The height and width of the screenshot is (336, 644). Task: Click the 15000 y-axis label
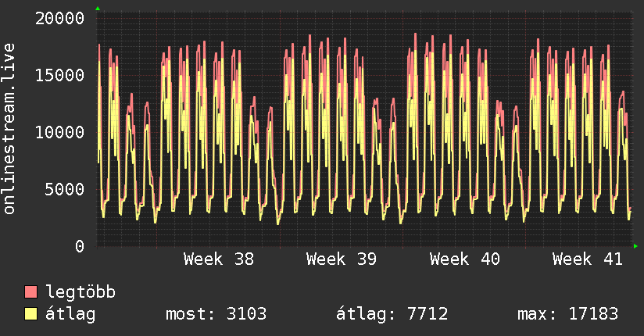click(x=59, y=75)
